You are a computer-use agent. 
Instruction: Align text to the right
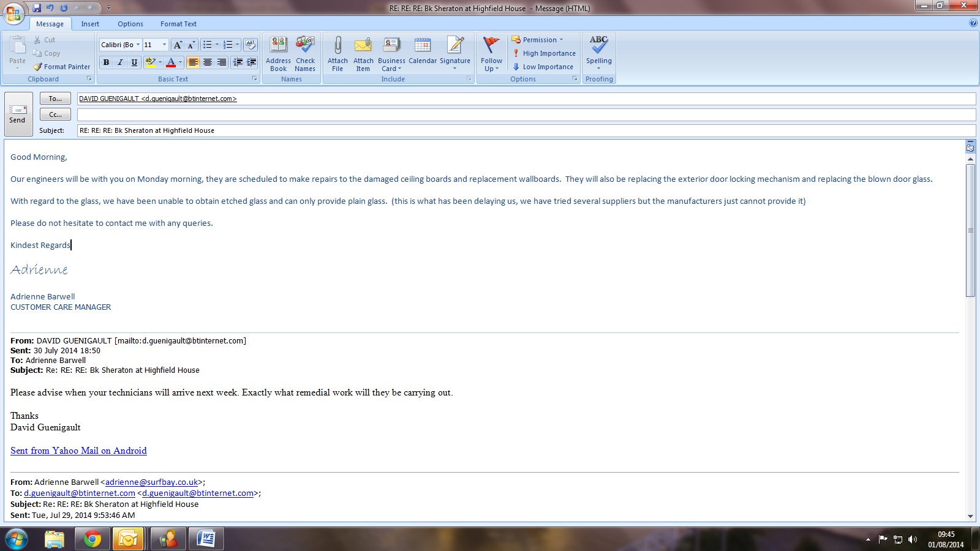point(222,62)
